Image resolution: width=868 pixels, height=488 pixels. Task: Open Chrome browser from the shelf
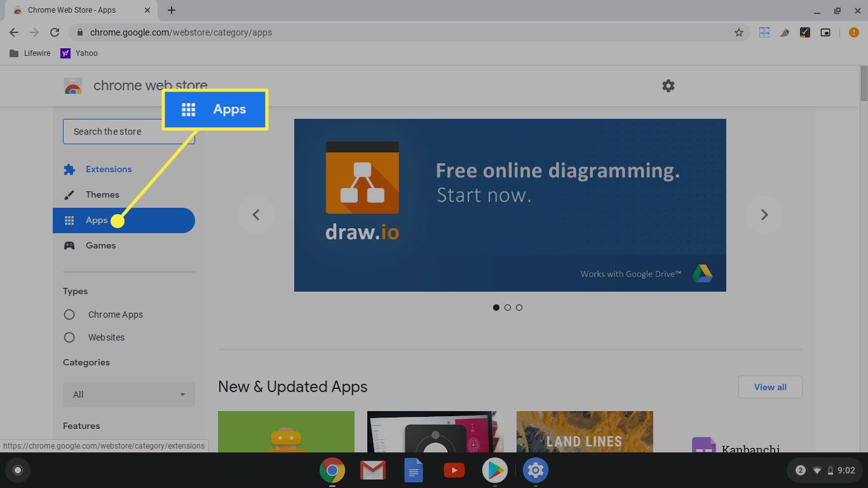332,470
